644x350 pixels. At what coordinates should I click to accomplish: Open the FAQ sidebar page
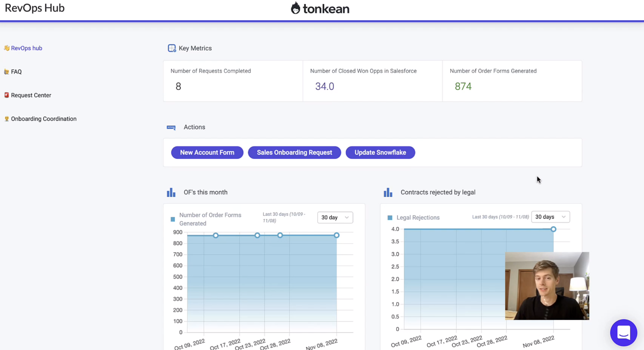[16, 72]
